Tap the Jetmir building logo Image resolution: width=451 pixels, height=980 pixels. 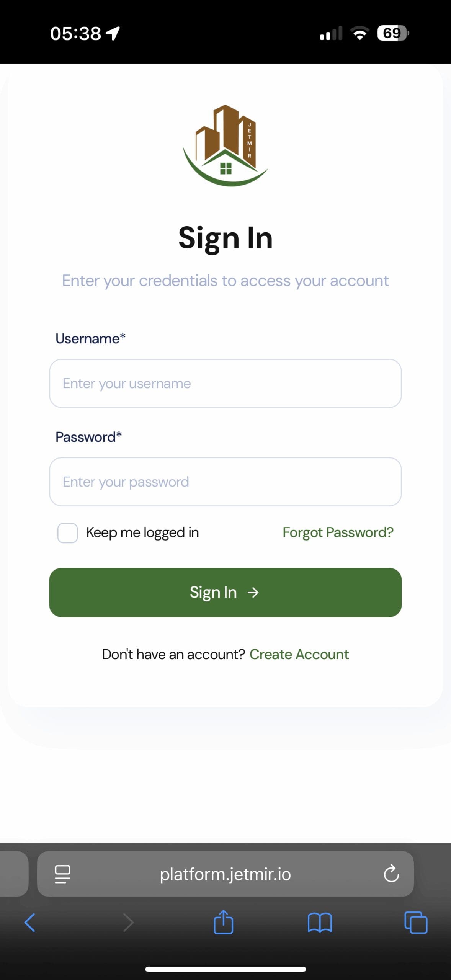tap(225, 145)
